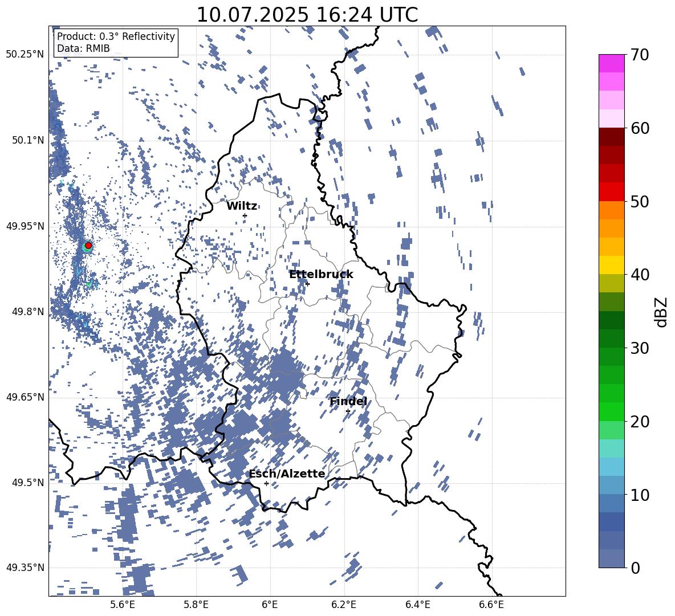This screenshot has height=616, width=675.
Task: Click the cyan colorbar segment below 20
Action: point(612,448)
